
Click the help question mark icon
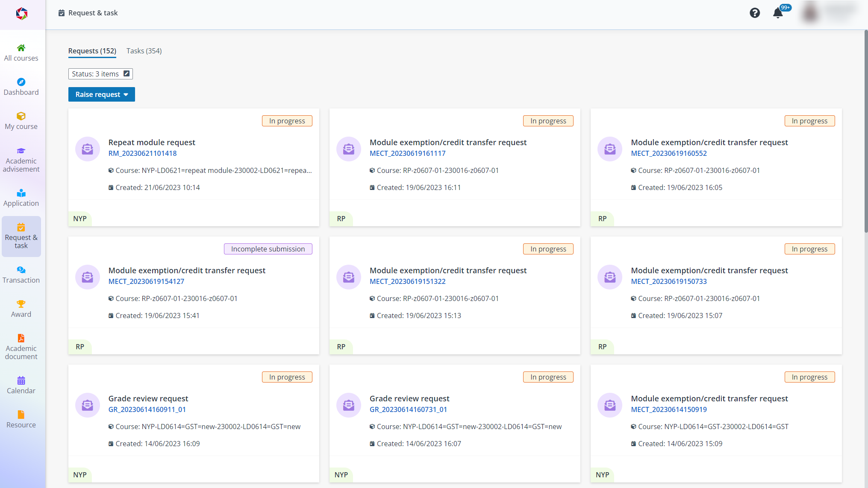tap(755, 13)
